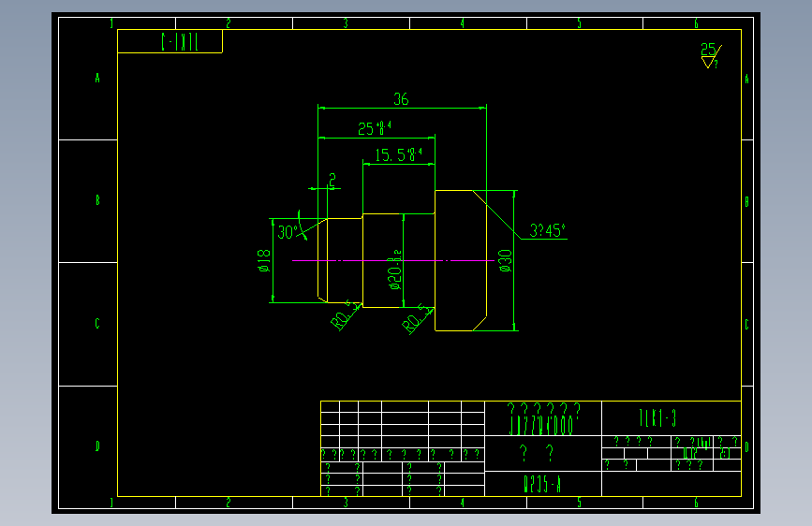
Task: Pick the ø20 toleranced diameter dimension
Action: click(394, 270)
